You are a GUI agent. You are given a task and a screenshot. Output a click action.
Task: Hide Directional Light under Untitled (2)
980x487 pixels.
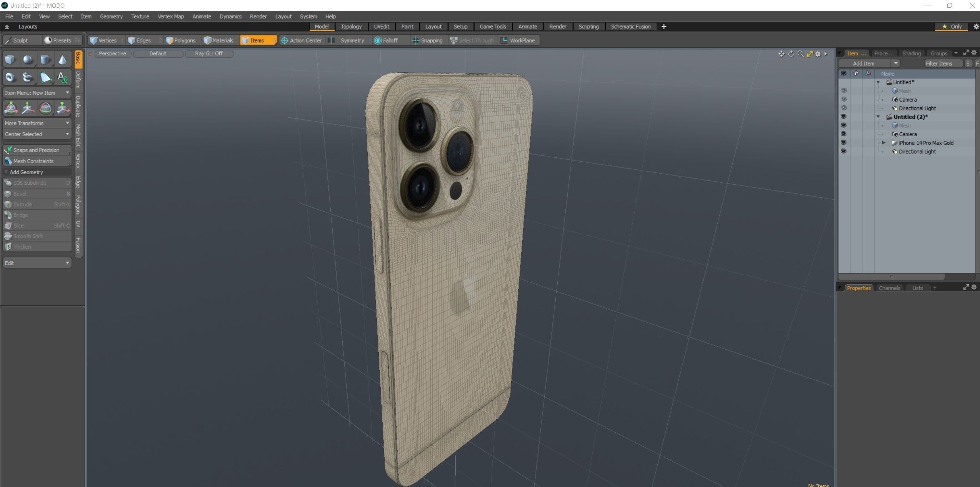pos(843,151)
